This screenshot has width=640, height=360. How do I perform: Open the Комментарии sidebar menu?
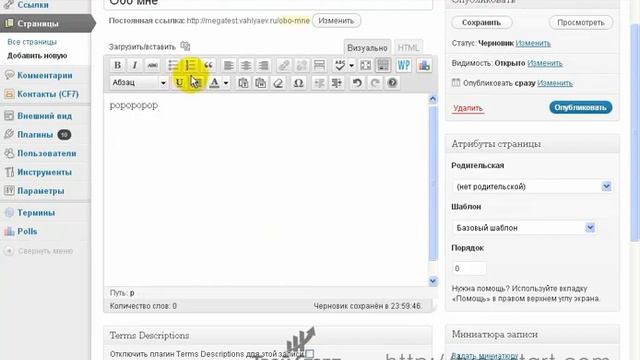tap(45, 75)
